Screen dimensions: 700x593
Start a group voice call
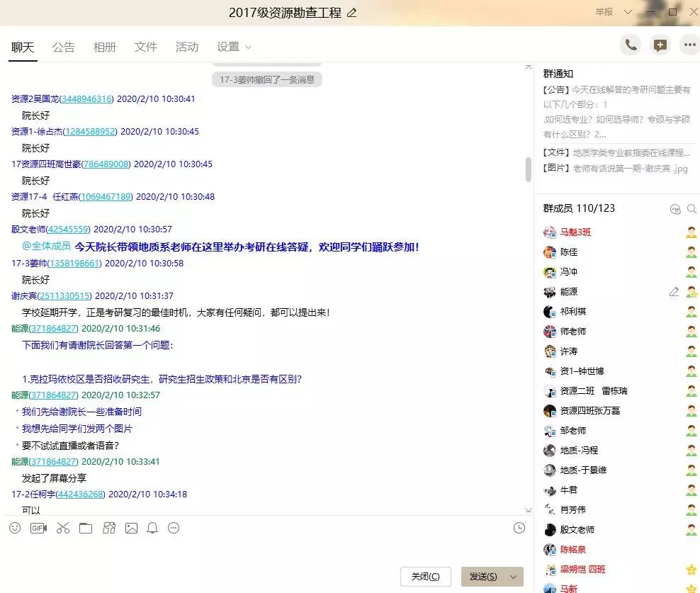631,45
